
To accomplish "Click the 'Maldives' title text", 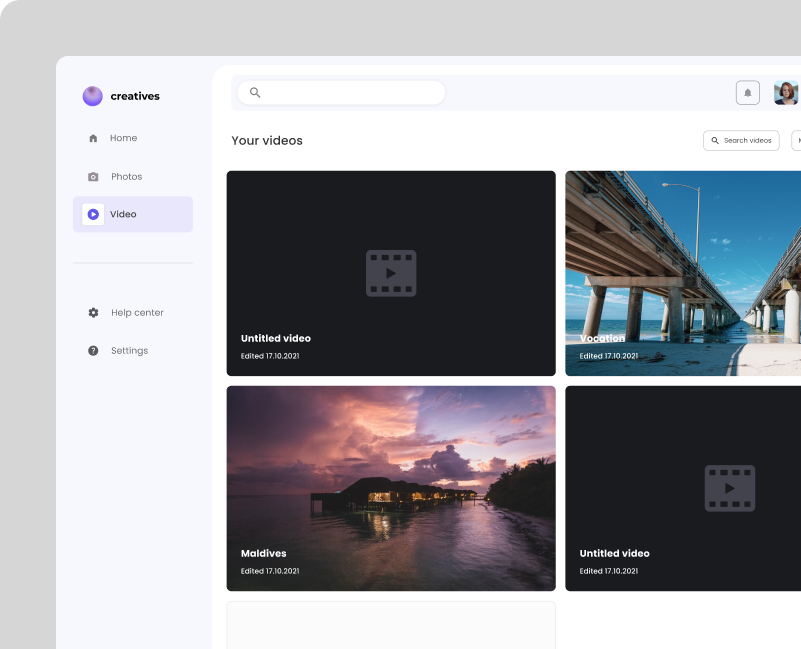I will 264,553.
